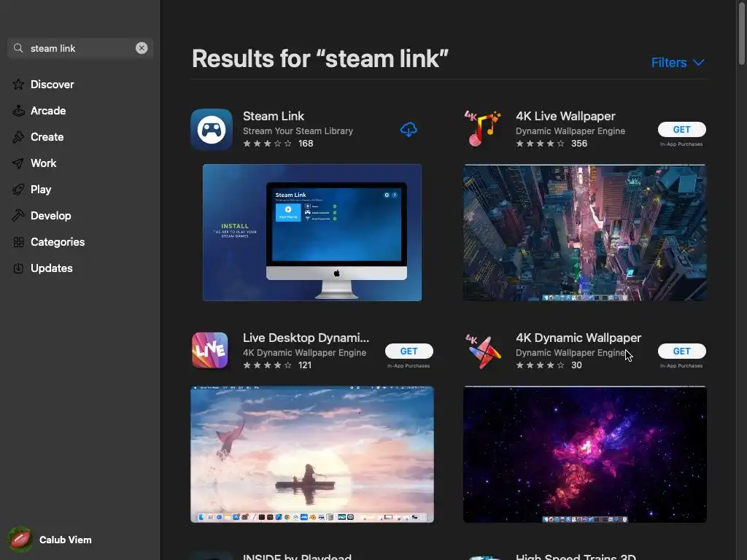Open Calub Viem account avatar
Screen dimensions: 747x560
[x=20, y=540]
